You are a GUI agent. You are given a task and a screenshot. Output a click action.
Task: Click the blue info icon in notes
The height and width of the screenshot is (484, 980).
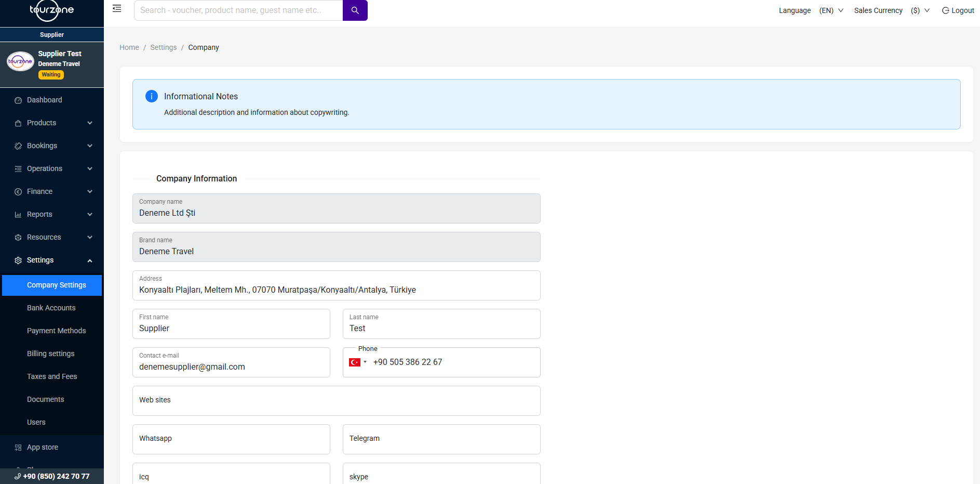(x=152, y=96)
